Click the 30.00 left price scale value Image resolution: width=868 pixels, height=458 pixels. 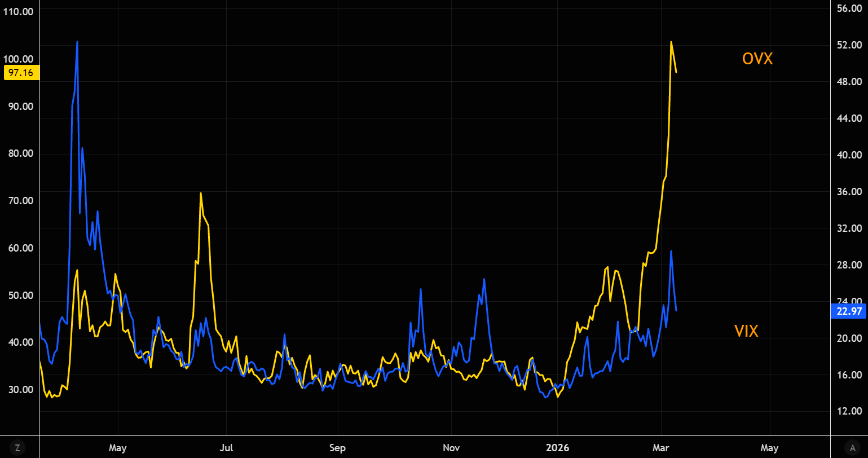[20, 390]
